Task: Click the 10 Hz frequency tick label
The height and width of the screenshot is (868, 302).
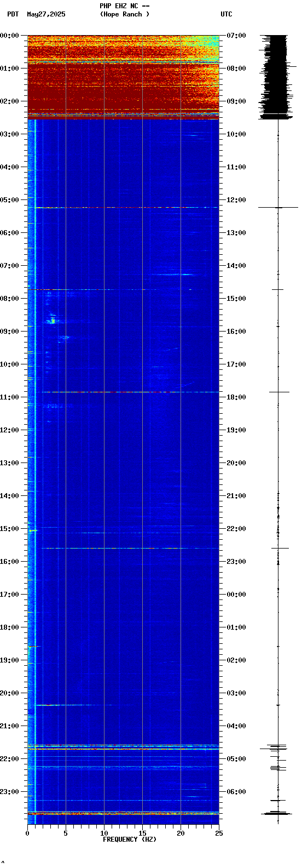Action: [104, 833]
